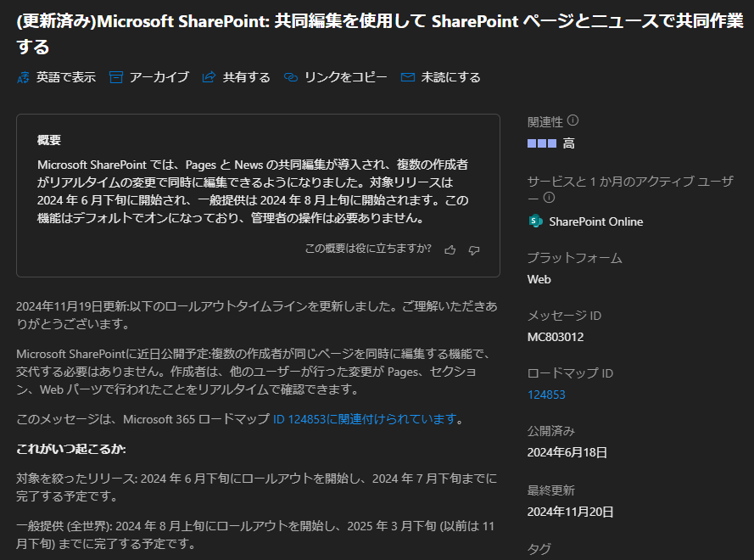Click the 高 relevance value

click(569, 143)
